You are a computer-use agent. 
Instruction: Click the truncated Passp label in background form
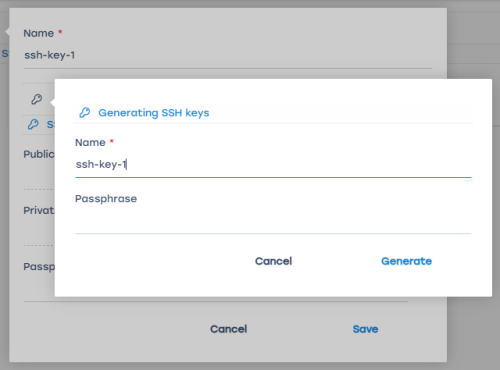pos(39,267)
